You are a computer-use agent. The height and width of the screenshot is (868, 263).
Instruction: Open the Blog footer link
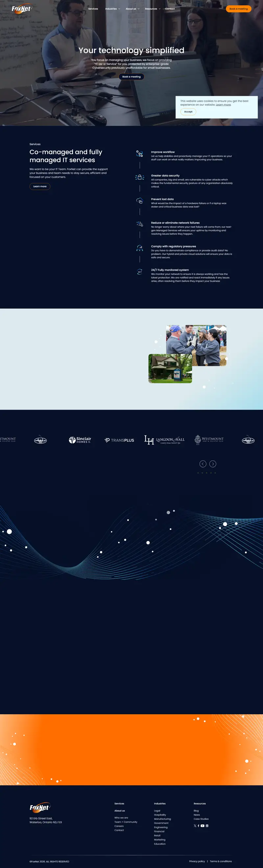(x=196, y=811)
